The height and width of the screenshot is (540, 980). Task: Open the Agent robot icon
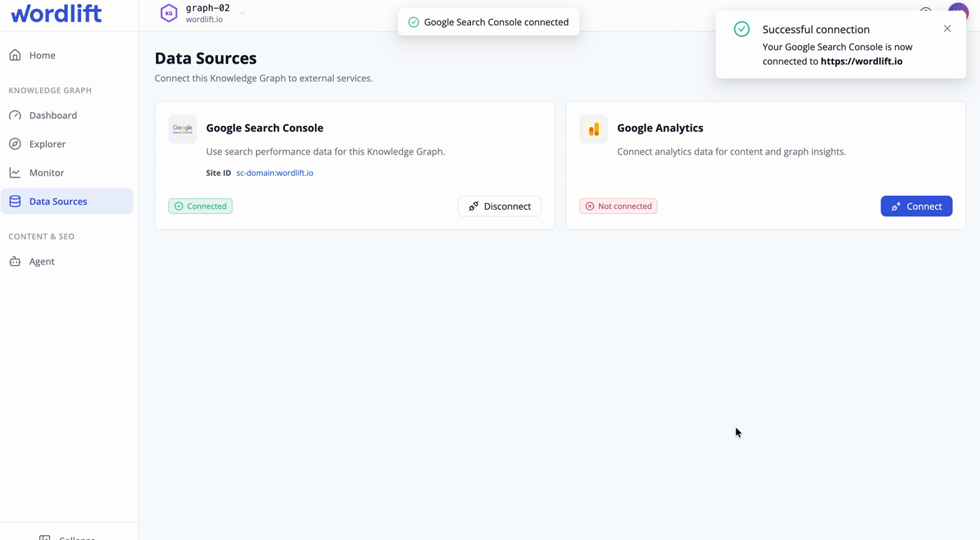pos(15,262)
